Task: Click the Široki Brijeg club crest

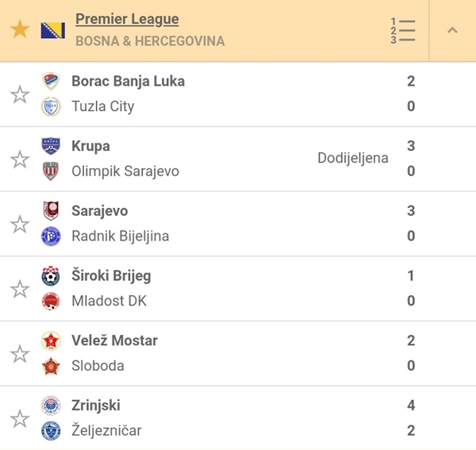Action: (51, 276)
